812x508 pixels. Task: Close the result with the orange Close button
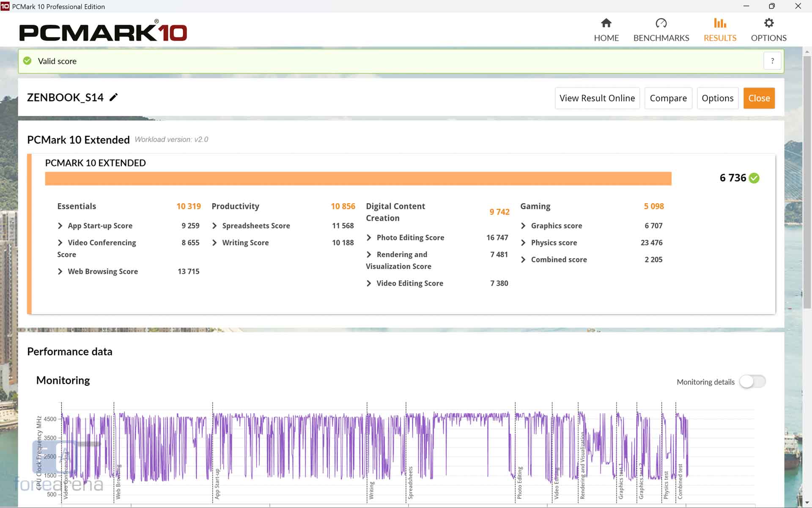pyautogui.click(x=759, y=98)
